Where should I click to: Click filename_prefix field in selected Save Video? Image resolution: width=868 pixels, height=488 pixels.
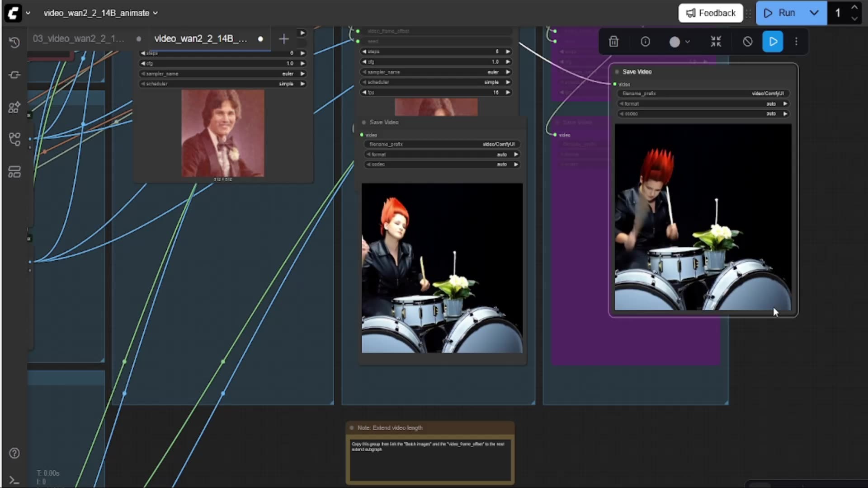click(x=703, y=94)
